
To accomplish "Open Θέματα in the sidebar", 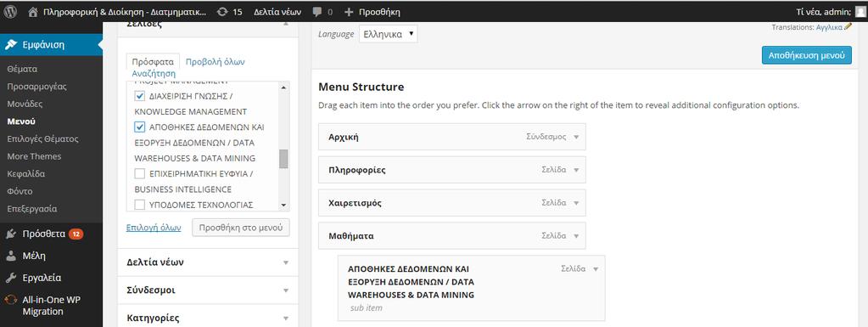I will pos(22,70).
